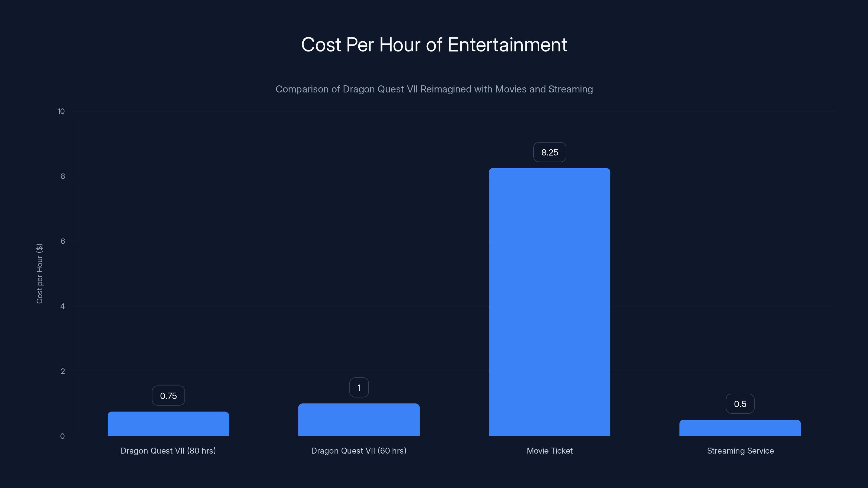
Task: Select the Movie Ticket axis label
Action: pyautogui.click(x=549, y=451)
